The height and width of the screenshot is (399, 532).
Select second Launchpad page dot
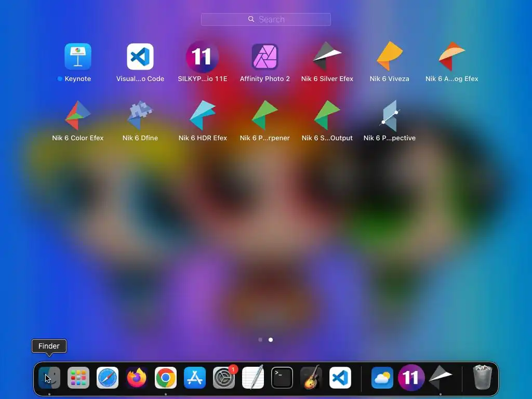[x=271, y=340]
